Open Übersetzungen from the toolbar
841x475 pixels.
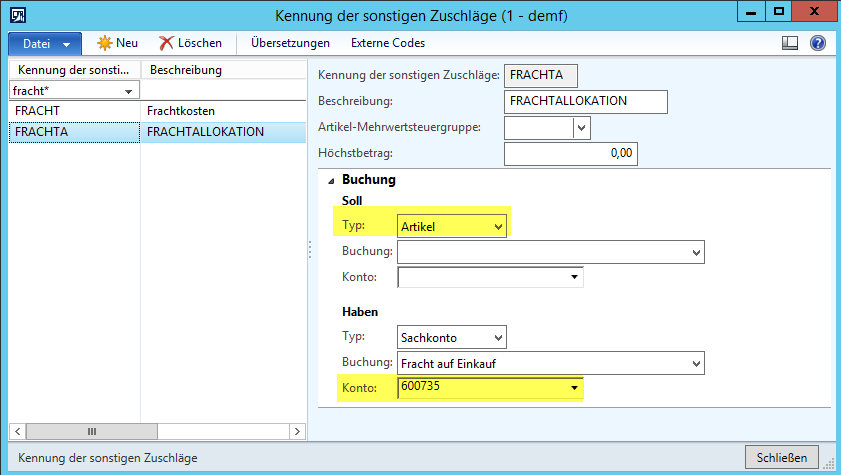pyautogui.click(x=290, y=43)
